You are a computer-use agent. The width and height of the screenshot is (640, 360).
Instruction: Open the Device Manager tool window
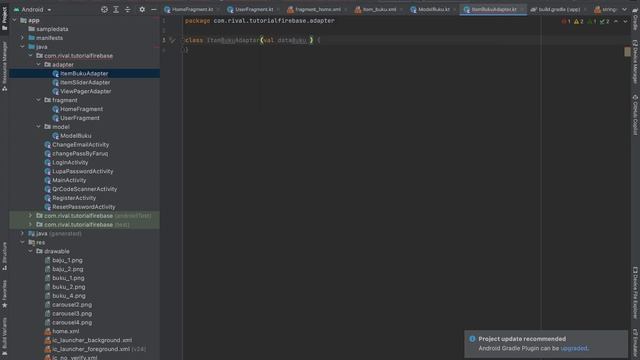tap(635, 62)
